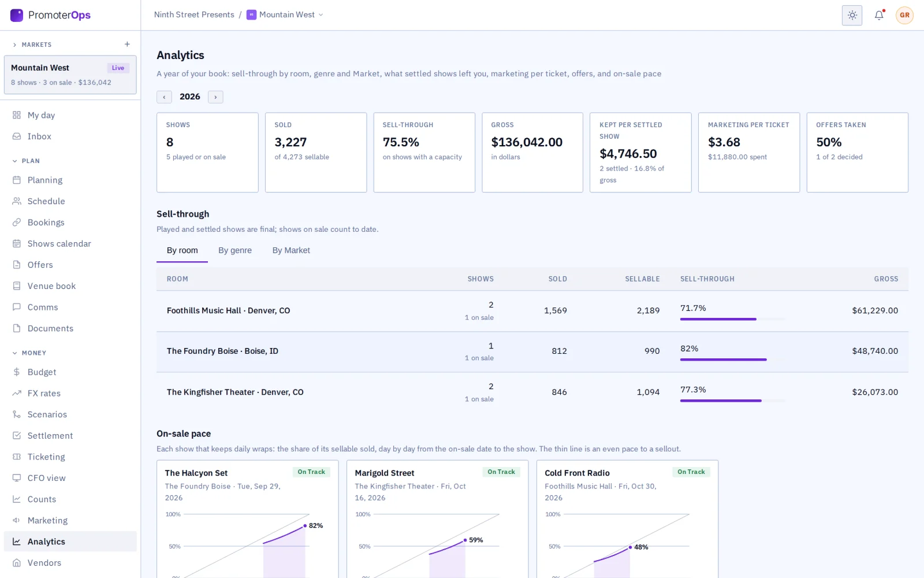Open Bookings link icon
The width and height of the screenshot is (924, 578).
[x=17, y=223]
